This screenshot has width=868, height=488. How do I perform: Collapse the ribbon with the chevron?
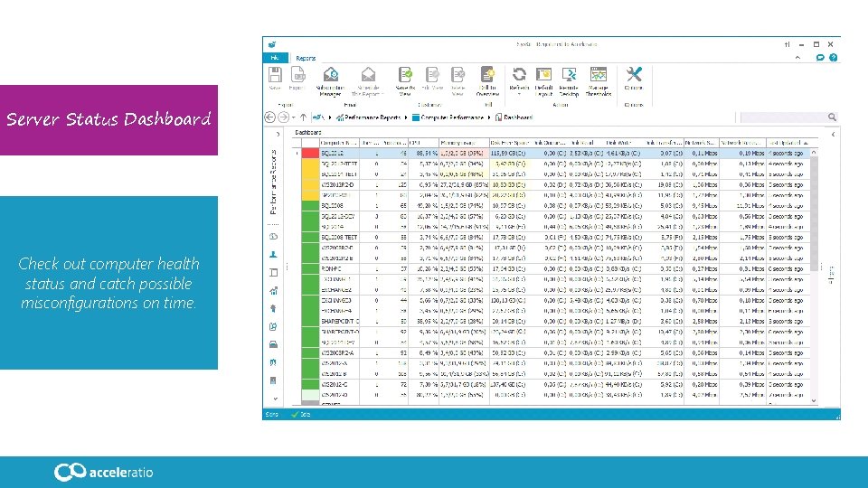pyautogui.click(x=797, y=58)
